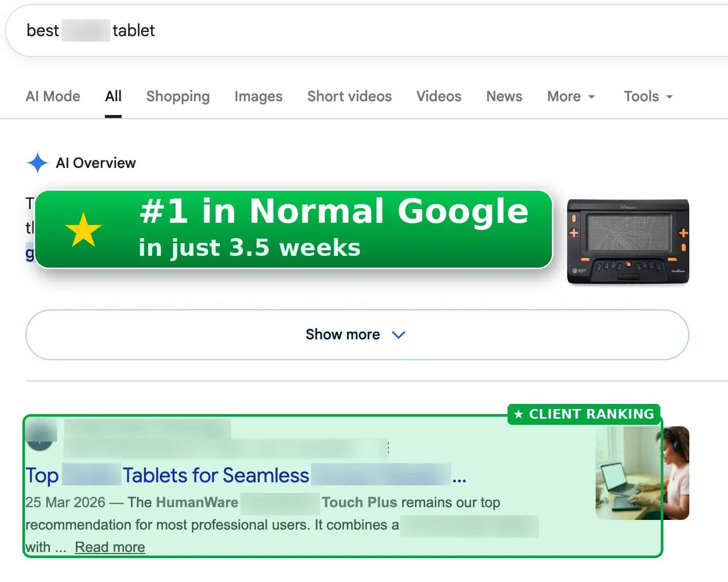Open the Videos tab

439,96
